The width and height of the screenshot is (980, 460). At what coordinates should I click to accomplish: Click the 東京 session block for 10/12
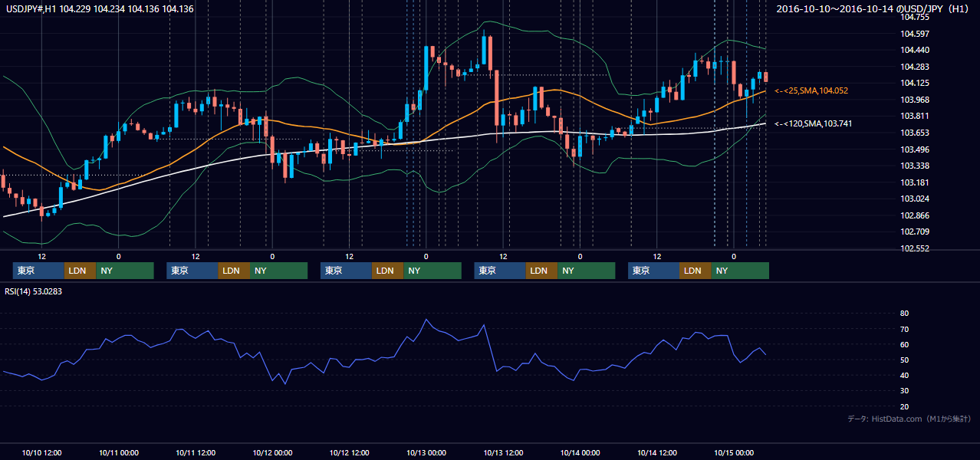346,271
